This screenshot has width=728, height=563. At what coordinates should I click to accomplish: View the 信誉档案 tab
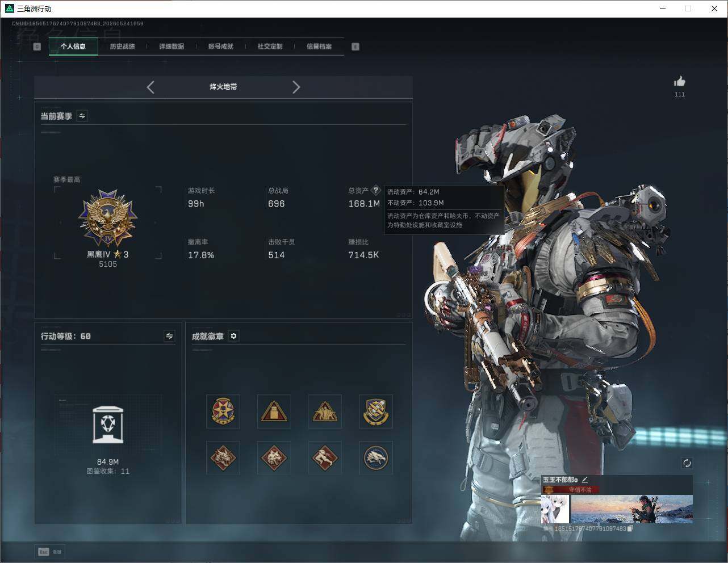(319, 47)
